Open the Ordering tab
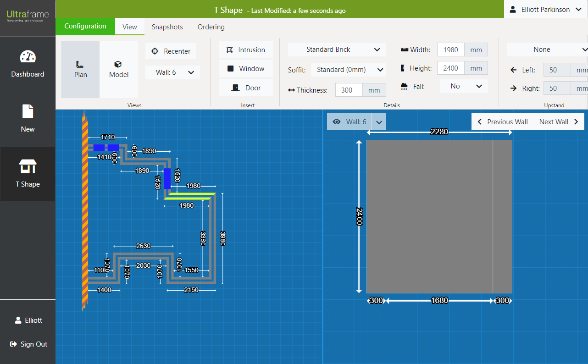Image resolution: width=588 pixels, height=364 pixels. pyautogui.click(x=211, y=27)
